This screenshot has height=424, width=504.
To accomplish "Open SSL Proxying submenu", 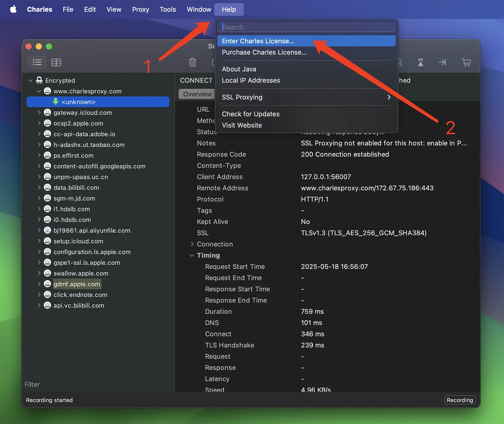I will click(307, 97).
